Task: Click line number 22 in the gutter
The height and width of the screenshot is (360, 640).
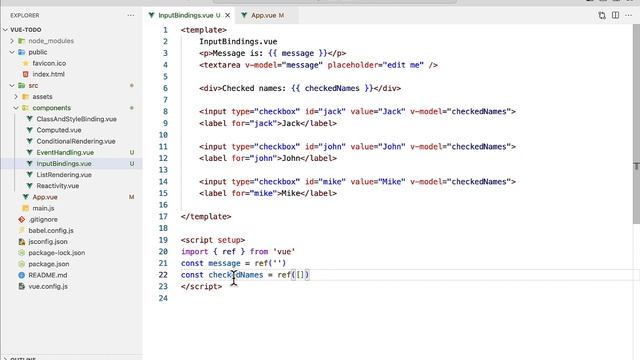Action: [x=163, y=275]
